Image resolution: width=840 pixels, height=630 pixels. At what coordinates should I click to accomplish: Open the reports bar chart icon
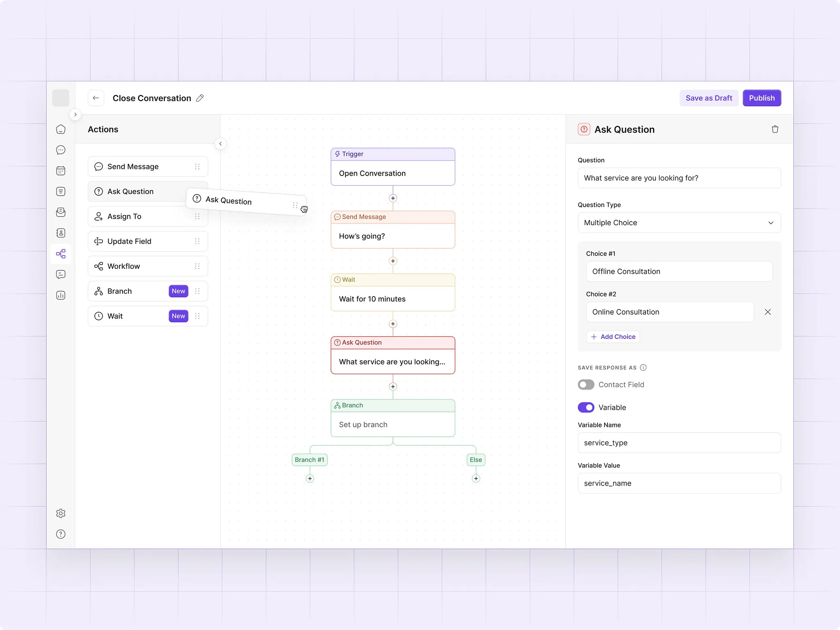61,295
